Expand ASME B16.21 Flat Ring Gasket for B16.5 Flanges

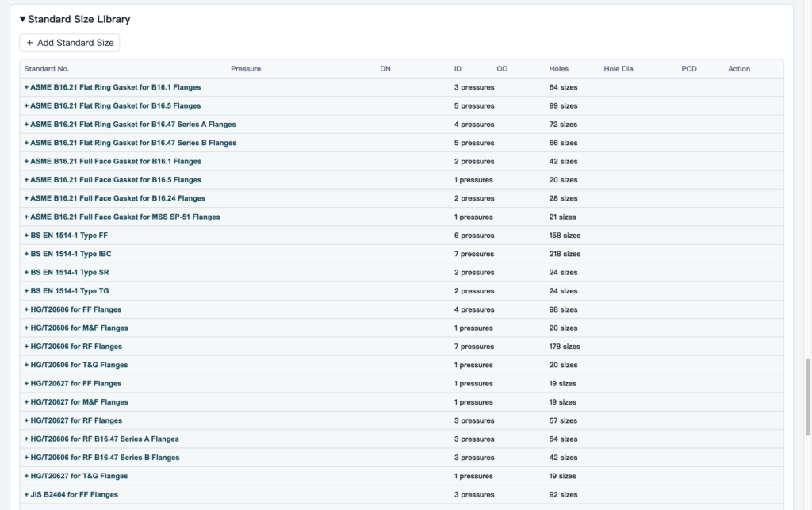point(113,105)
